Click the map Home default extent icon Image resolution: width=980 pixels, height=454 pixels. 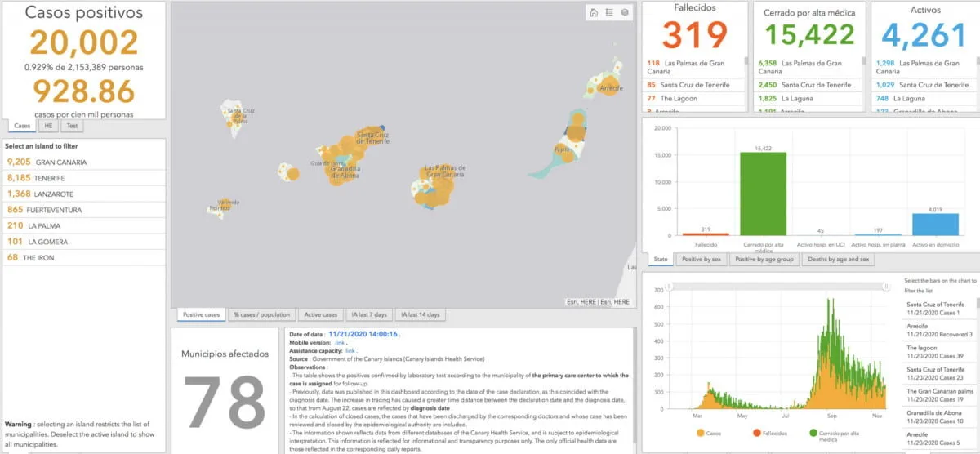tap(594, 12)
